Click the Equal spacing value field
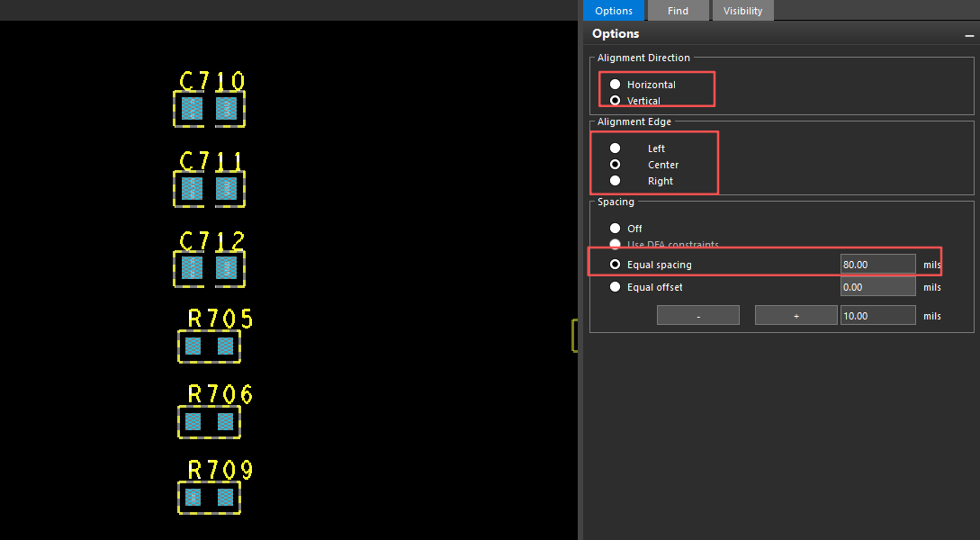This screenshot has width=980, height=540. click(x=877, y=265)
